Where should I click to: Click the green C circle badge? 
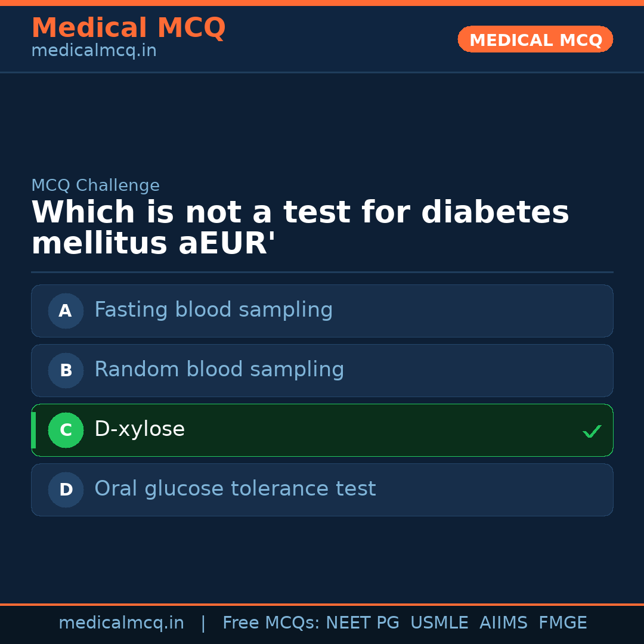66,430
